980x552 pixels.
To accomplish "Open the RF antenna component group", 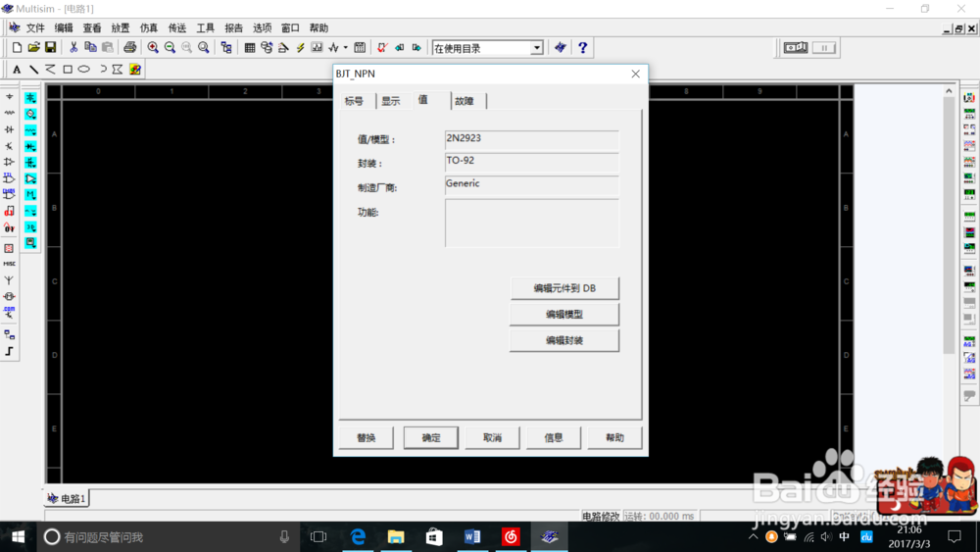I will [x=10, y=280].
